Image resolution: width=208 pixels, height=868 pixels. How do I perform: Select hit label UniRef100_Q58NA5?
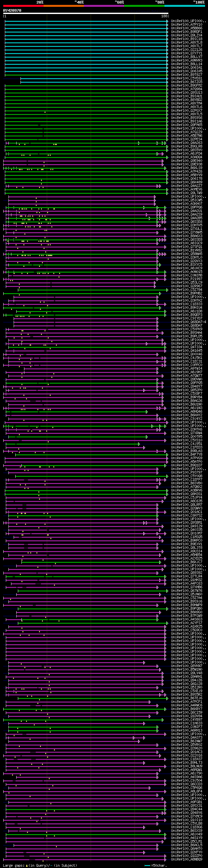coord(187,254)
